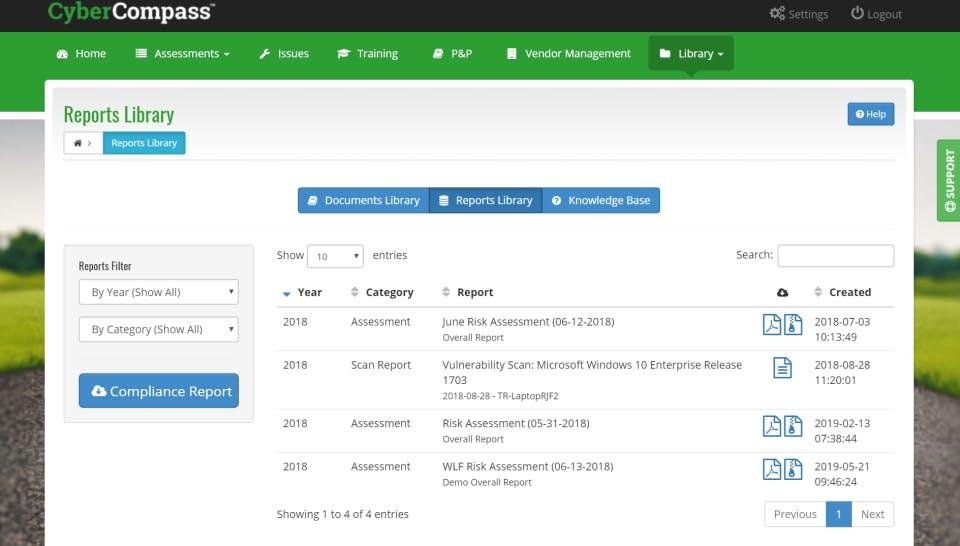Download the Vulnerability Scan text report file
The image size is (960, 546).
[x=782, y=368]
